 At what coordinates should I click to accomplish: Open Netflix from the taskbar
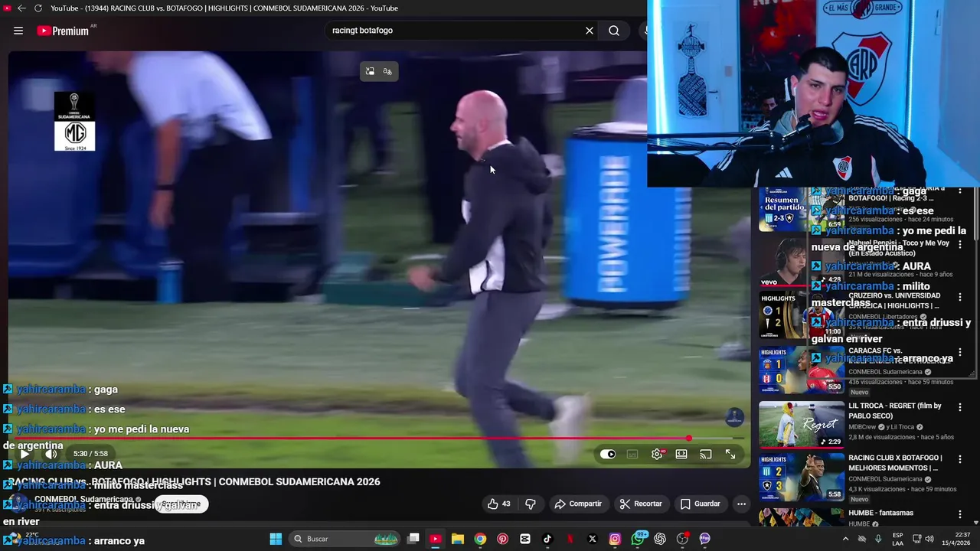point(570,539)
